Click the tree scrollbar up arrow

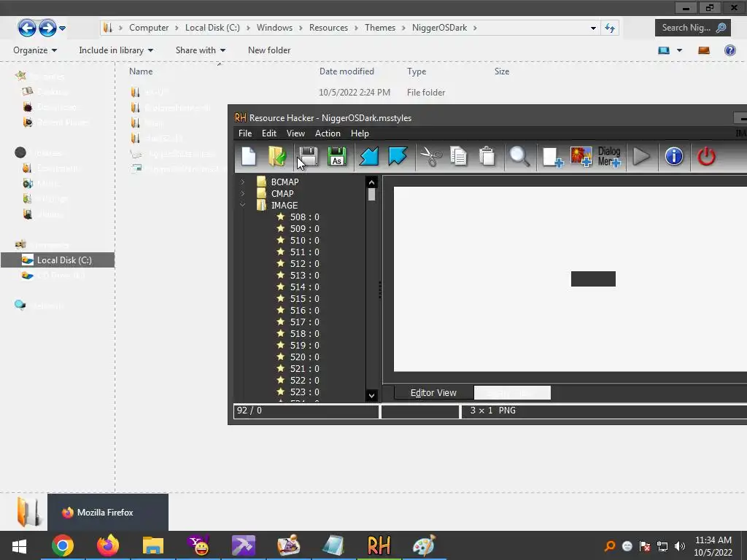tap(371, 182)
